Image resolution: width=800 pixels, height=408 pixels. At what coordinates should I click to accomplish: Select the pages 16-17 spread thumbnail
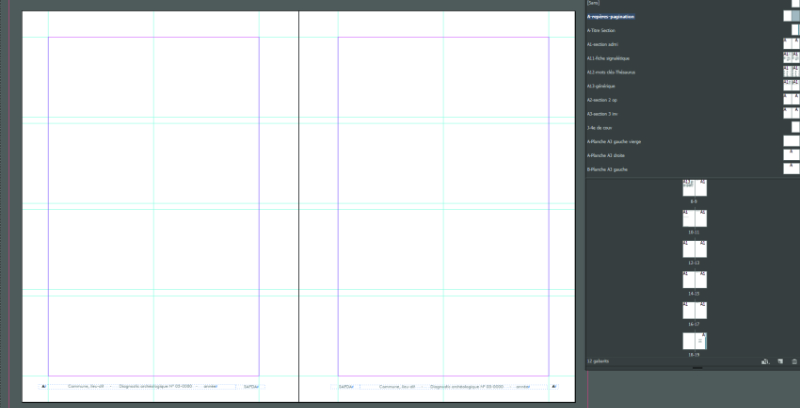point(695,310)
